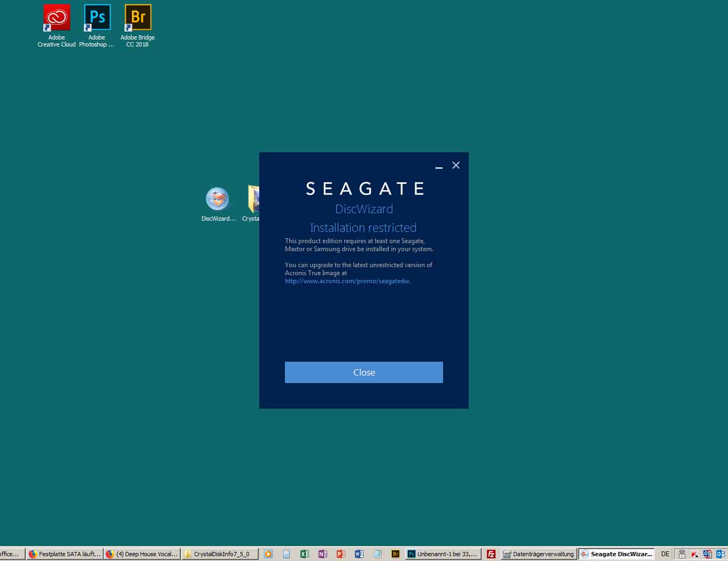728x561 pixels.
Task: Click the Outlook mail tray icon at far right
Action: (x=721, y=554)
